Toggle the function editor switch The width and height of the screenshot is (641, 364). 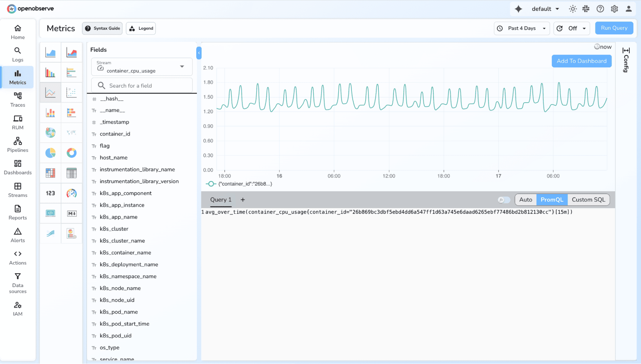[504, 200]
